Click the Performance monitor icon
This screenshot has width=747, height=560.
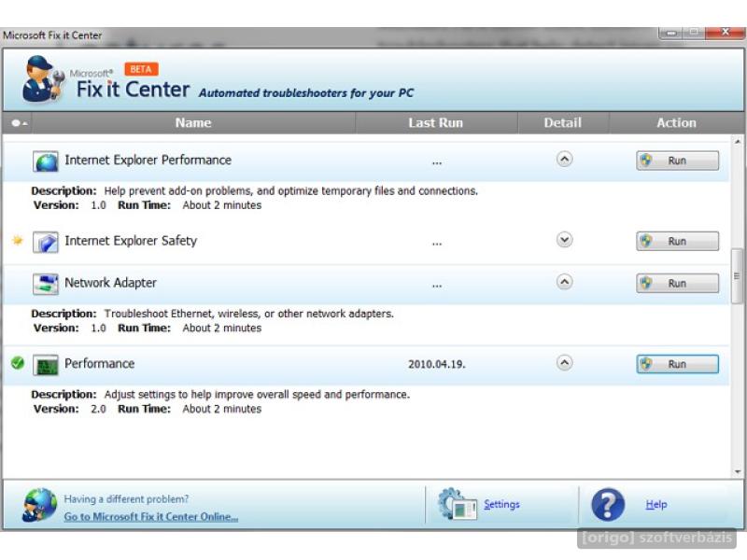pyautogui.click(x=46, y=365)
